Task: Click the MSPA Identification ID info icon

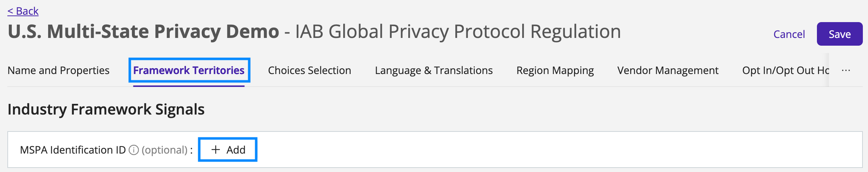Action: coord(134,150)
